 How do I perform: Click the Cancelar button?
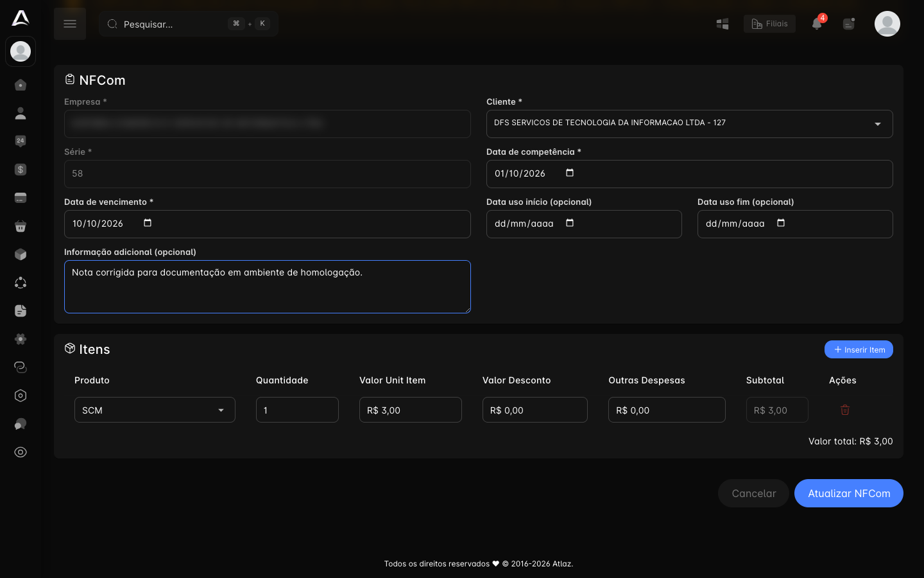pyautogui.click(x=753, y=493)
